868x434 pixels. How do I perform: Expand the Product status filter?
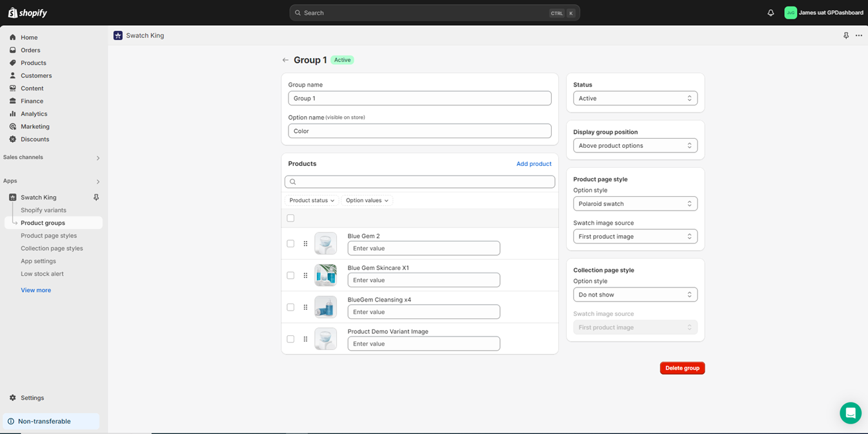click(312, 201)
